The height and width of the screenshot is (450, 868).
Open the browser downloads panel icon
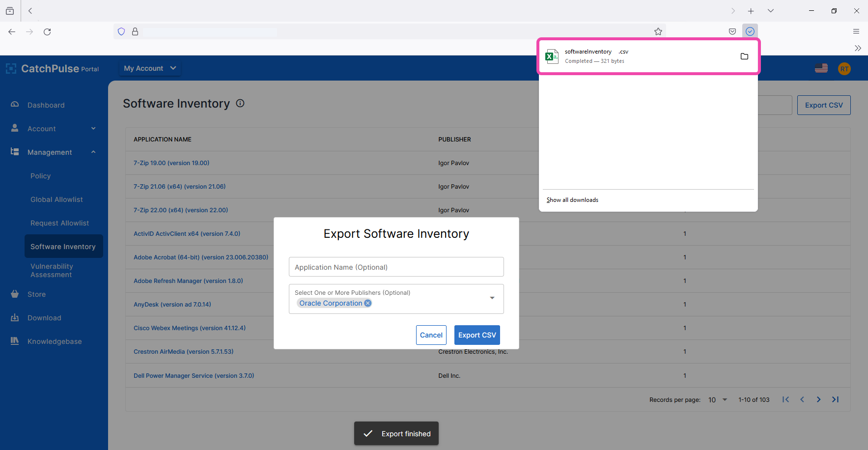pos(750,31)
